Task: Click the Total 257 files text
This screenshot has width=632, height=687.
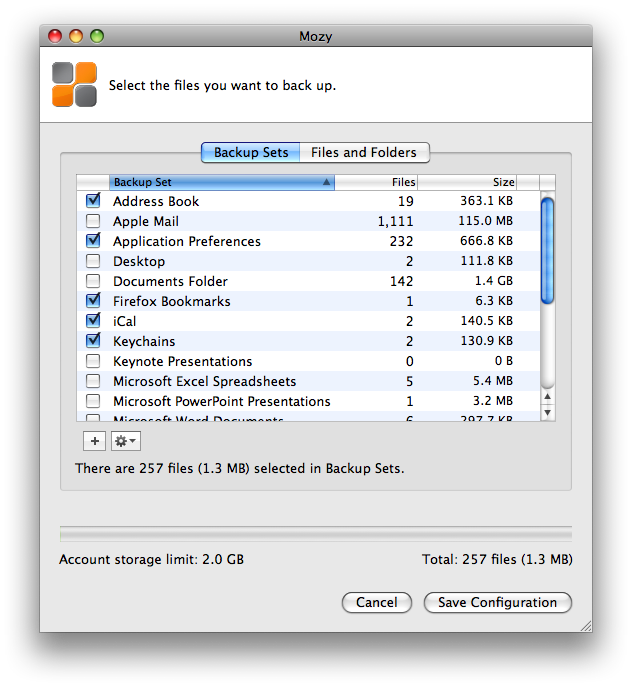Action: pyautogui.click(x=497, y=560)
